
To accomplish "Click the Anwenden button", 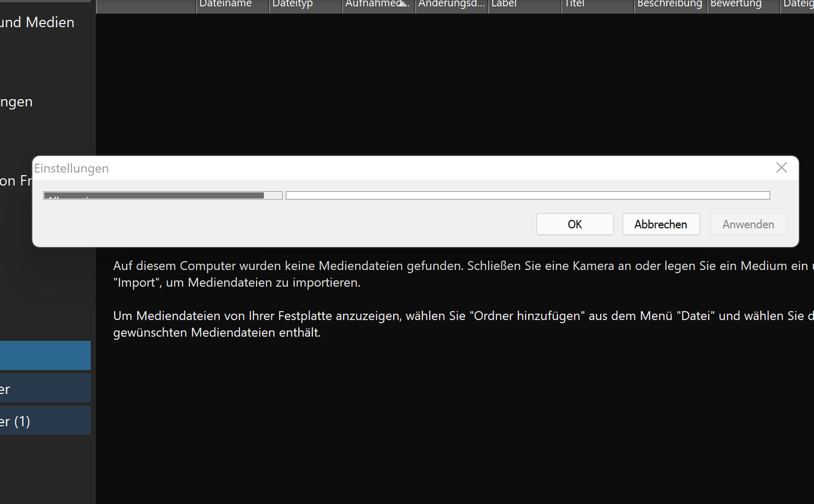I will (x=748, y=225).
